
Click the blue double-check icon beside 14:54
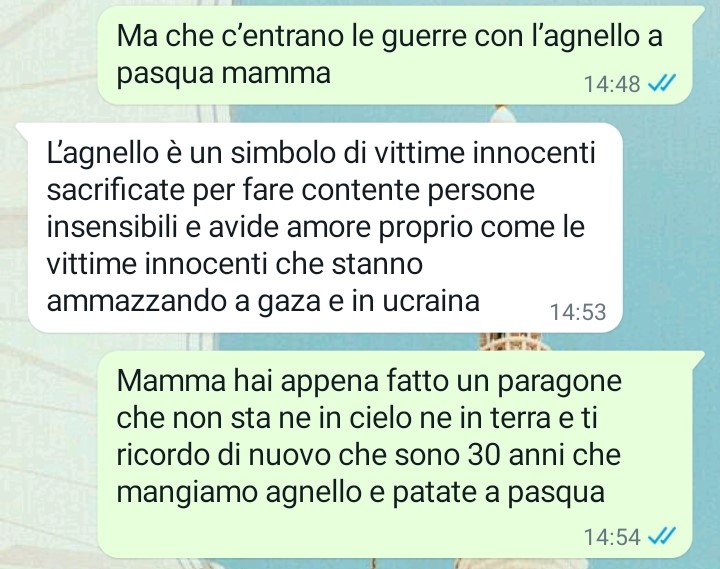click(661, 535)
